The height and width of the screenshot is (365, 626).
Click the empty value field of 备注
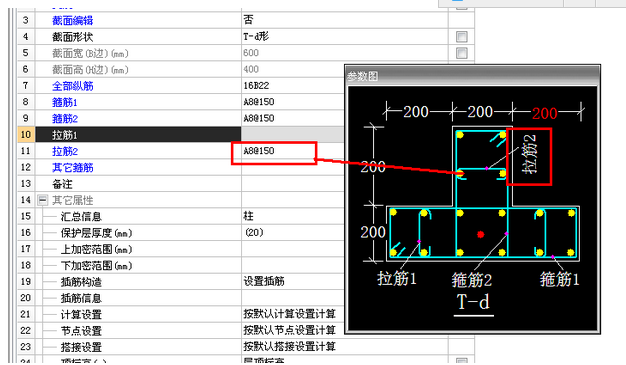(292, 184)
